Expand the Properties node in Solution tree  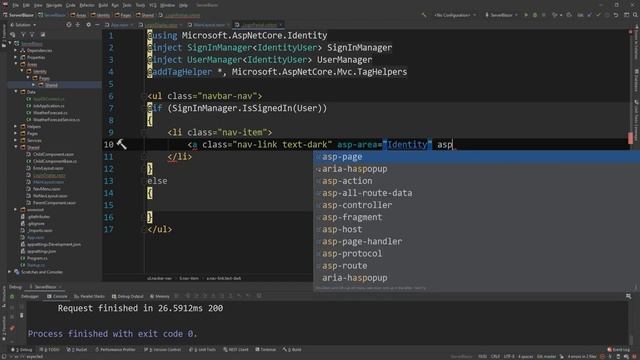pyautogui.click(x=16, y=58)
